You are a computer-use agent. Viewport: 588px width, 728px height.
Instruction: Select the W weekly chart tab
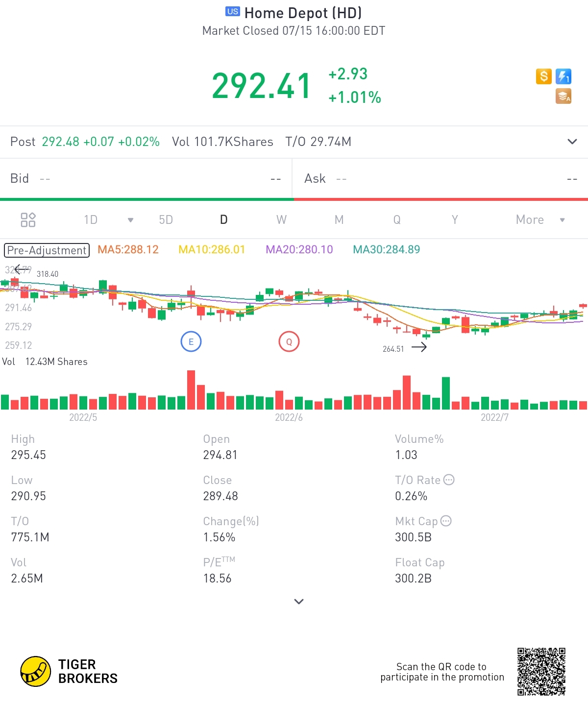[281, 219]
